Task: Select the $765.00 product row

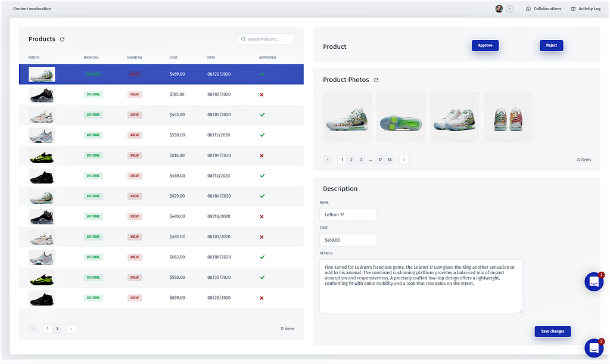Action: [x=161, y=95]
